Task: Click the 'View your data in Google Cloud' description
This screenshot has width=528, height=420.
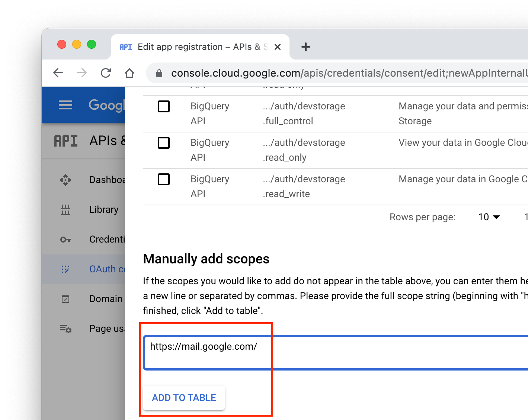Action: (463, 143)
